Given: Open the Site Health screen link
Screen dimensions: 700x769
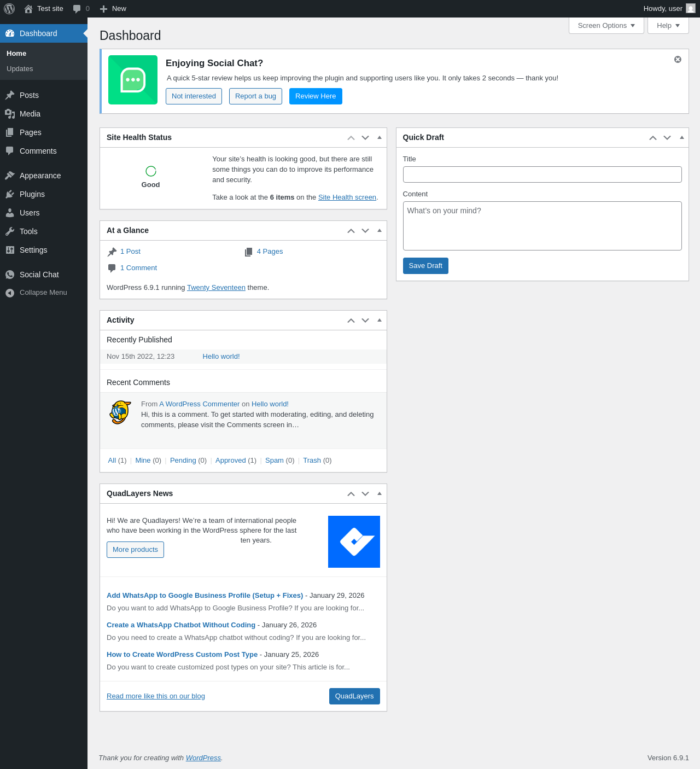Looking at the screenshot, I should pyautogui.click(x=347, y=197).
